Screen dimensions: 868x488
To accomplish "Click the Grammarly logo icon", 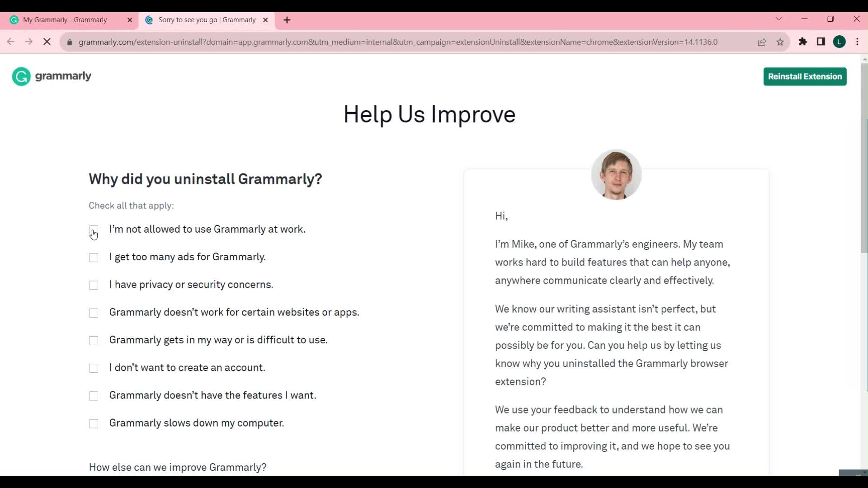I will pyautogui.click(x=21, y=76).
